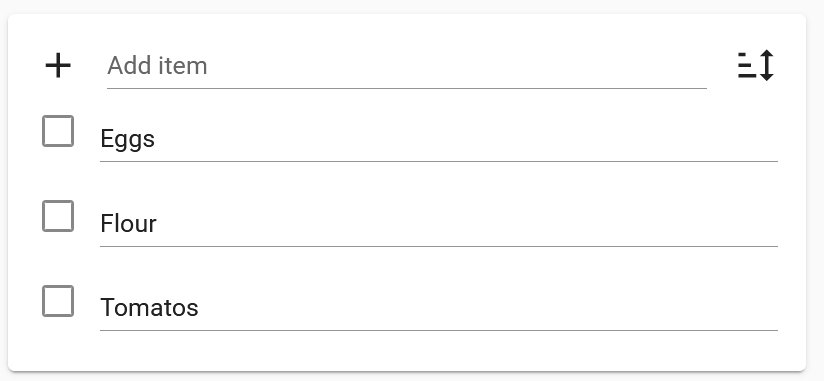Focus the Add item text field
This screenshot has height=381, width=824.
click(x=406, y=67)
